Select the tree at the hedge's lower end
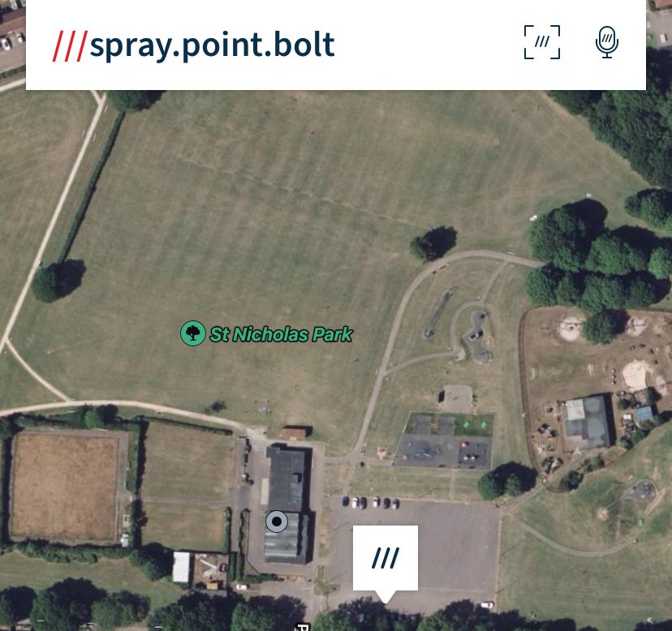 (x=58, y=281)
